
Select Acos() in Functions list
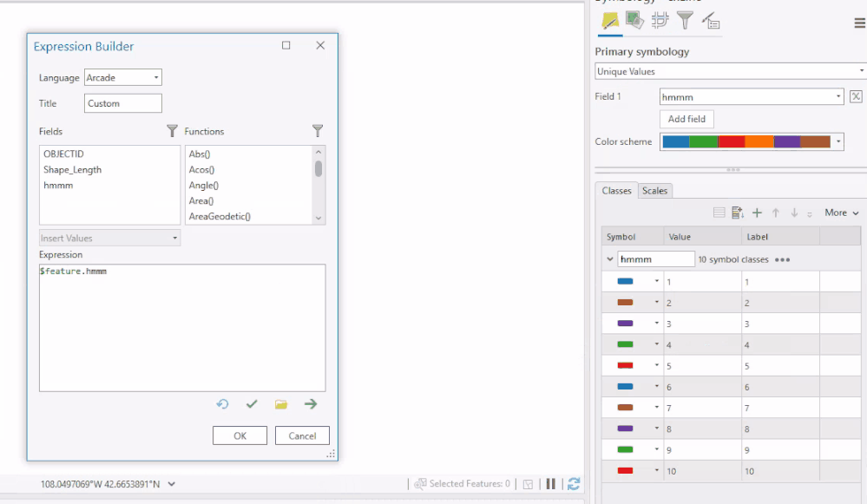[202, 170]
